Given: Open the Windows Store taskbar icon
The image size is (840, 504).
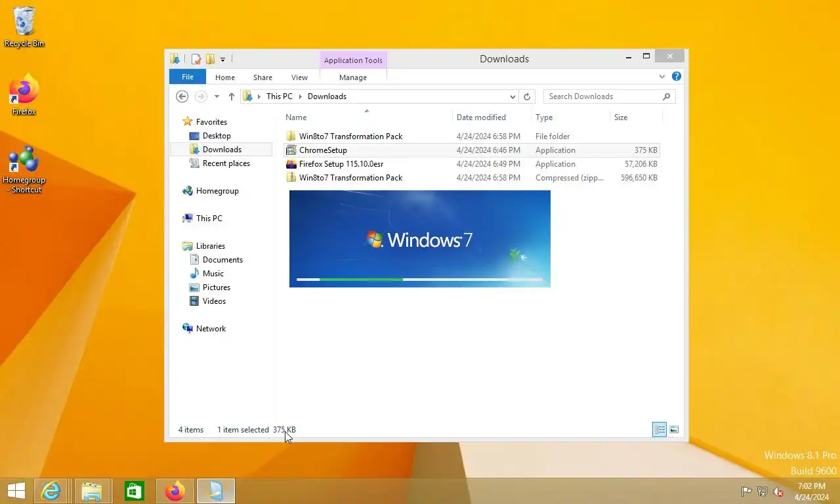Looking at the screenshot, I should [134, 491].
